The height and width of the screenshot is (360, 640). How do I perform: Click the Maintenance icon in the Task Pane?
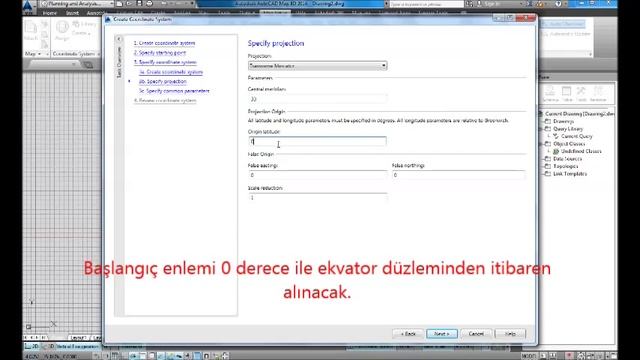[x=598, y=93]
